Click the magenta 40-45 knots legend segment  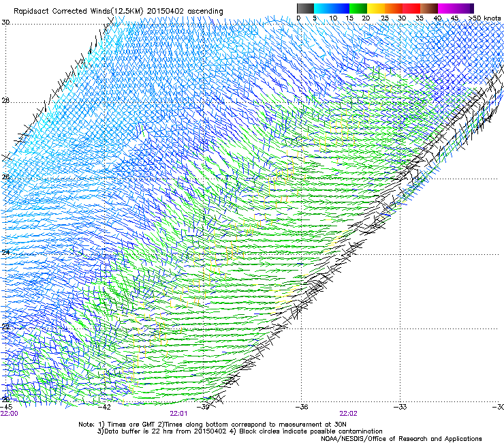click(x=447, y=8)
